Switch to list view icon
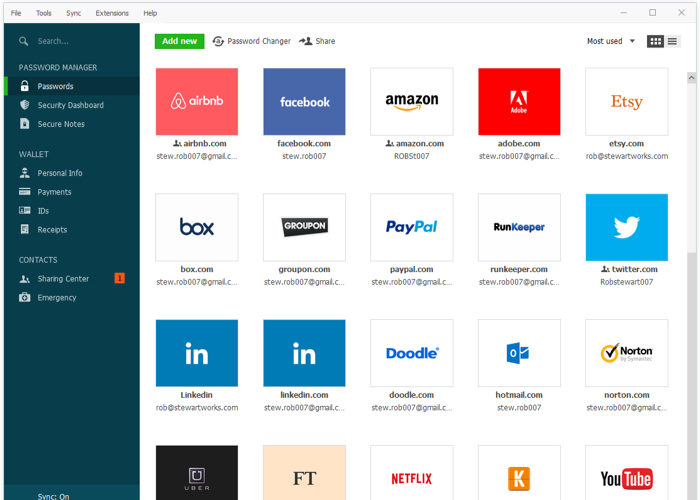700x500 pixels. [672, 41]
